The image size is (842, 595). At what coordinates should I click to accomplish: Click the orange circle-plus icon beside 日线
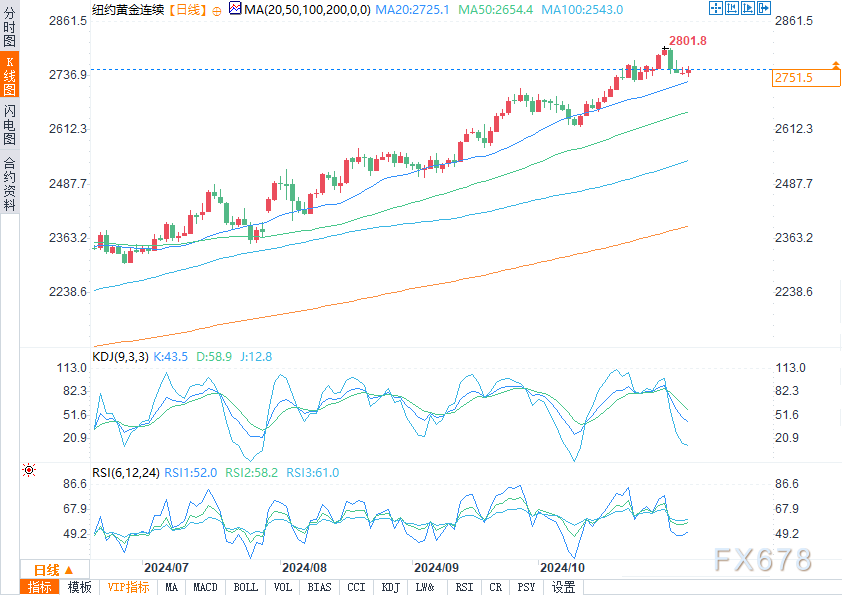click(x=218, y=9)
